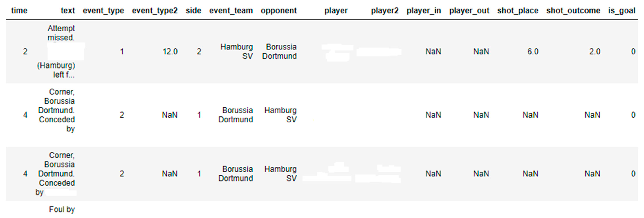644x218 pixels.
Task: Click the player_out column header
Action: tap(469, 11)
